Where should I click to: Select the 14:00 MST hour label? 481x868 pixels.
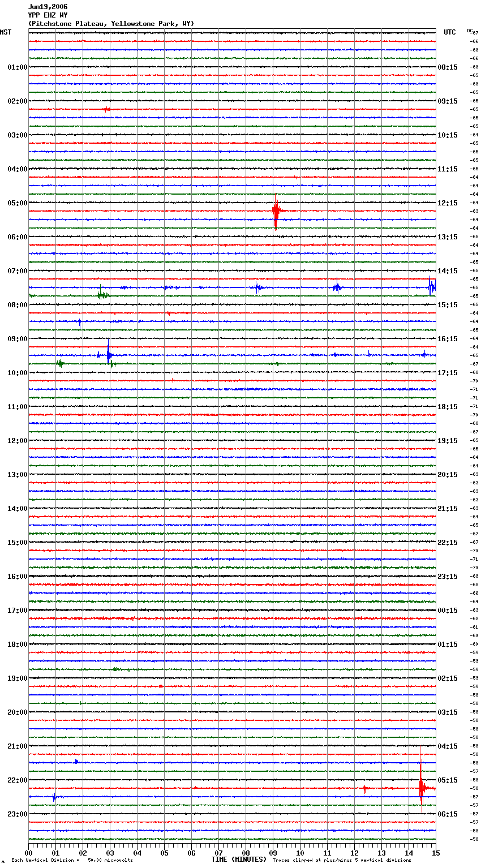[17, 509]
